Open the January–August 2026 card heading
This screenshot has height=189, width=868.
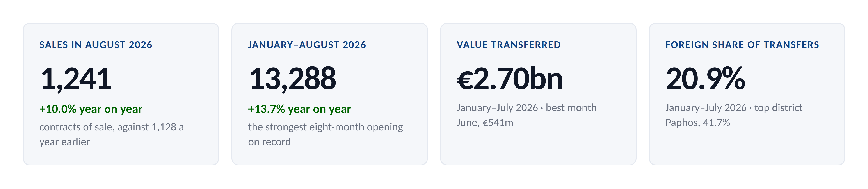(307, 45)
